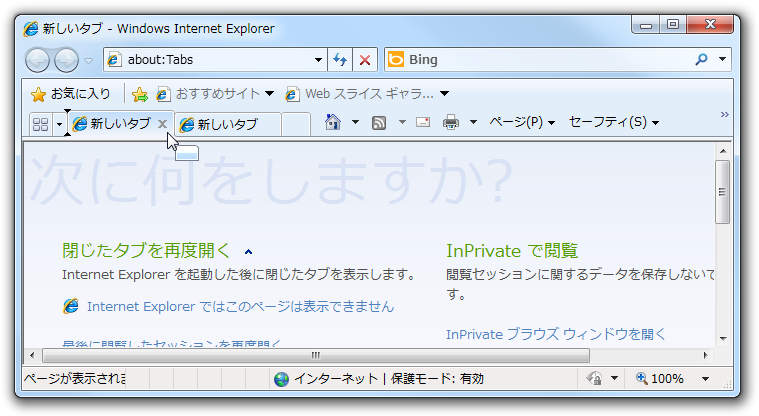Expand the address bar URL dropdown

319,60
